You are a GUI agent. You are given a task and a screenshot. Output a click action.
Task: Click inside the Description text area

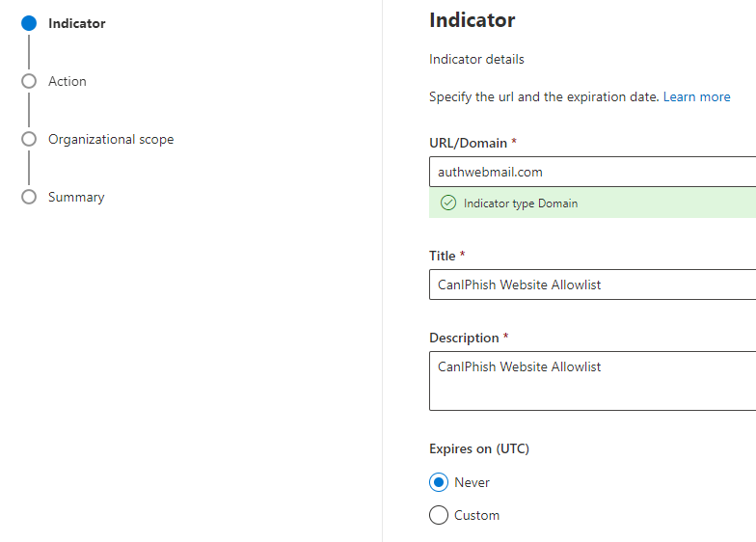click(592, 381)
